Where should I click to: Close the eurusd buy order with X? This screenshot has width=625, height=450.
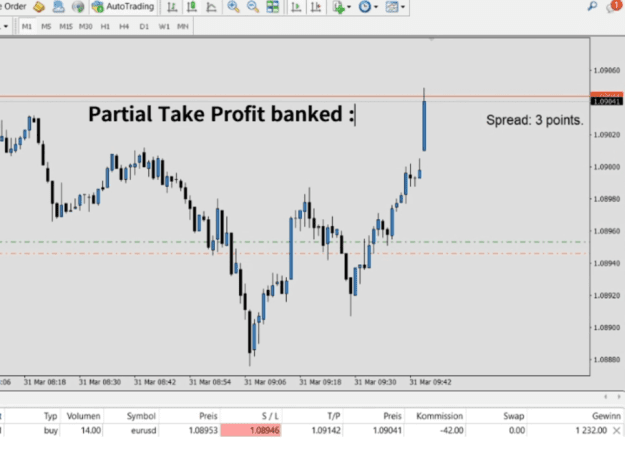616,430
